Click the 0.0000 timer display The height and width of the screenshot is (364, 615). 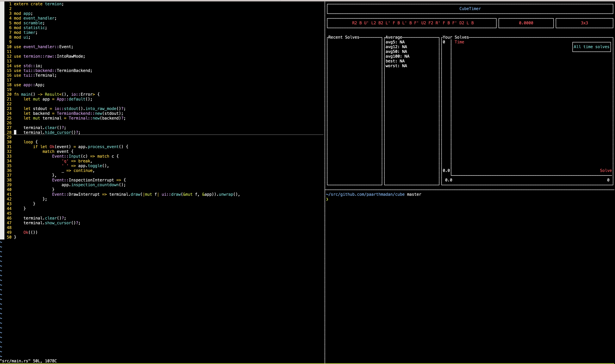[526, 23]
